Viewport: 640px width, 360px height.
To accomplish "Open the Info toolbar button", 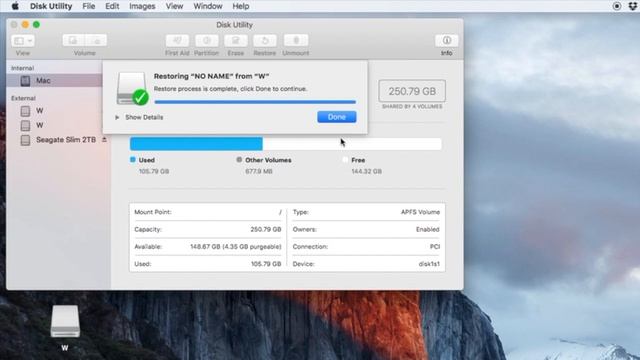I will [447, 40].
